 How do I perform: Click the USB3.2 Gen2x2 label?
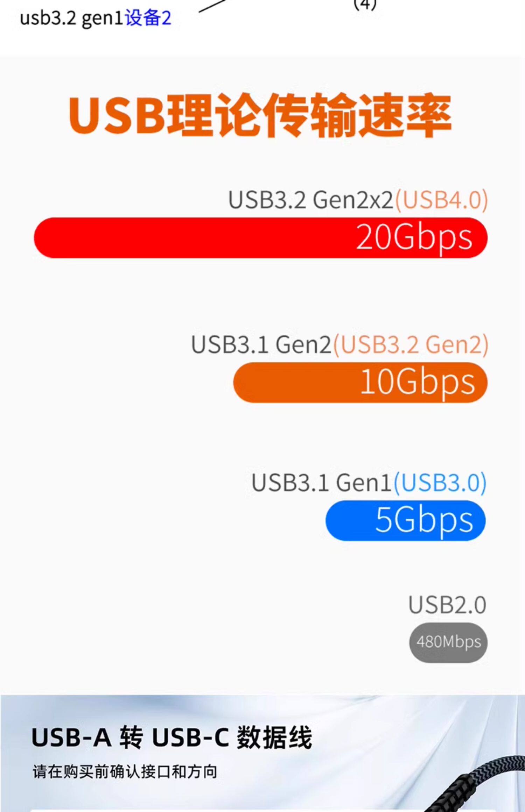click(311, 200)
